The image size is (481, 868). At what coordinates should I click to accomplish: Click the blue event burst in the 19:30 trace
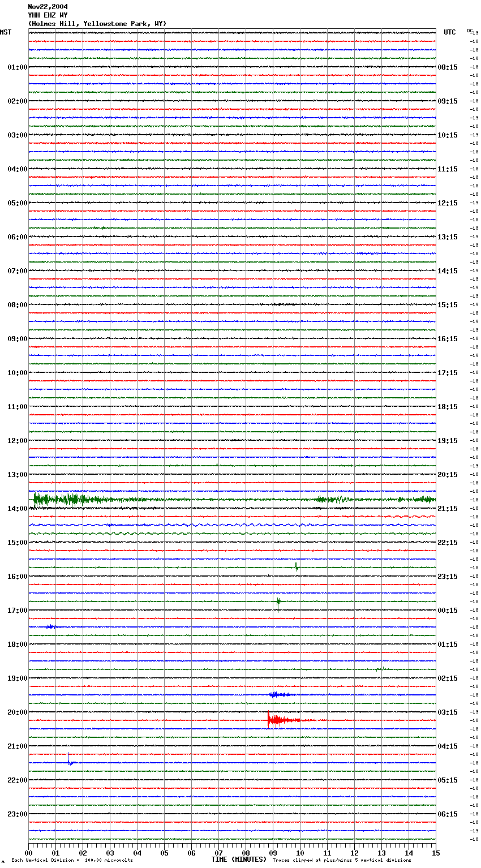[281, 694]
